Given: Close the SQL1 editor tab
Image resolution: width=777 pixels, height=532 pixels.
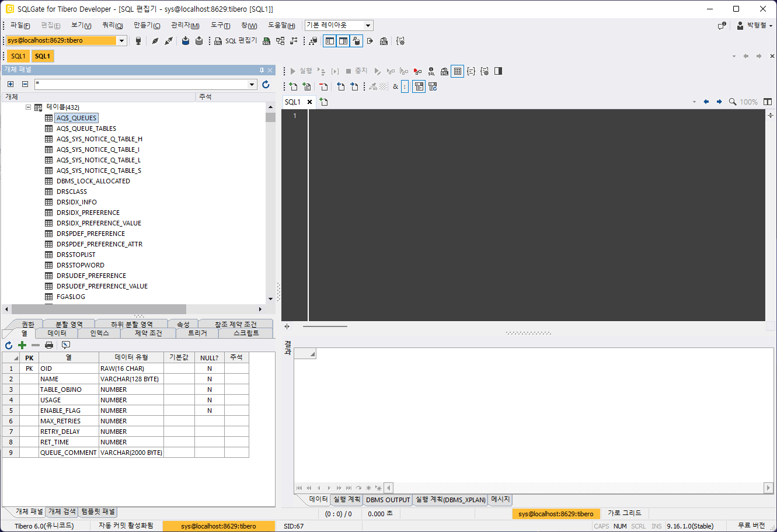Looking at the screenshot, I should (309, 102).
